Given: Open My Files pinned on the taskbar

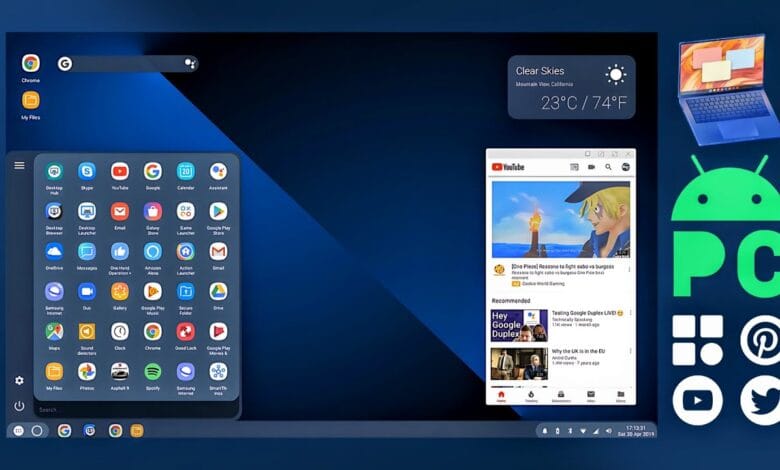Looking at the screenshot, I should (x=137, y=431).
